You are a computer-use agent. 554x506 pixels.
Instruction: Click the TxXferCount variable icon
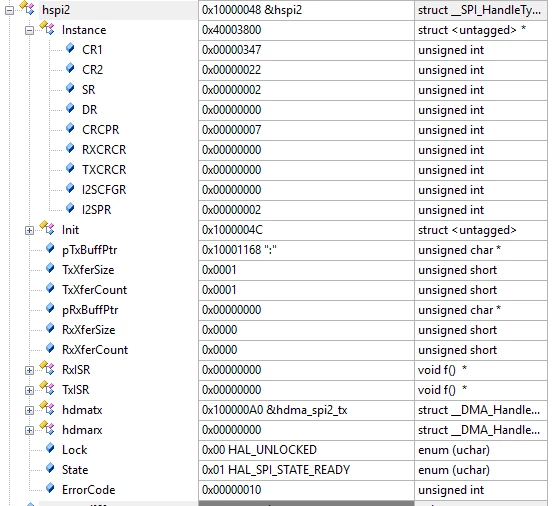coord(50,288)
